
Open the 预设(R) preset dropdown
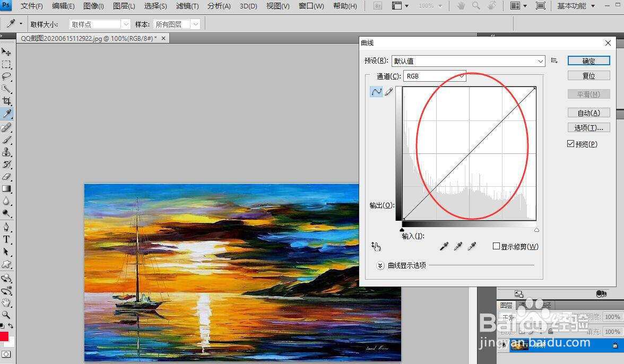pyautogui.click(x=469, y=61)
